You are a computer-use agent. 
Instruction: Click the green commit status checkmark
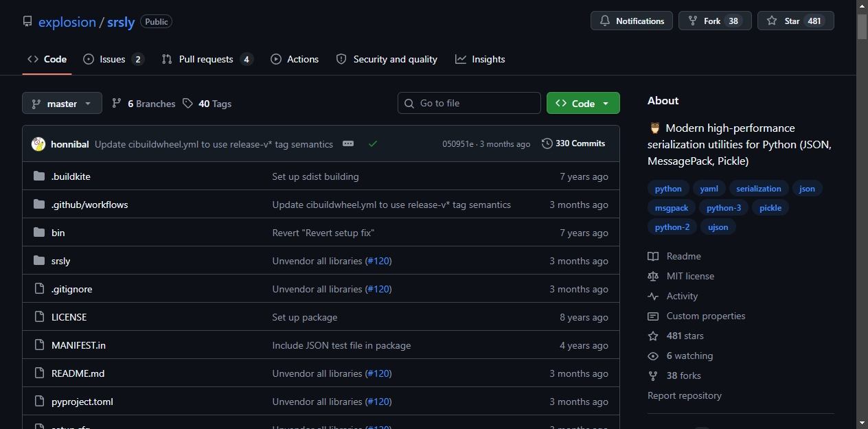(373, 143)
